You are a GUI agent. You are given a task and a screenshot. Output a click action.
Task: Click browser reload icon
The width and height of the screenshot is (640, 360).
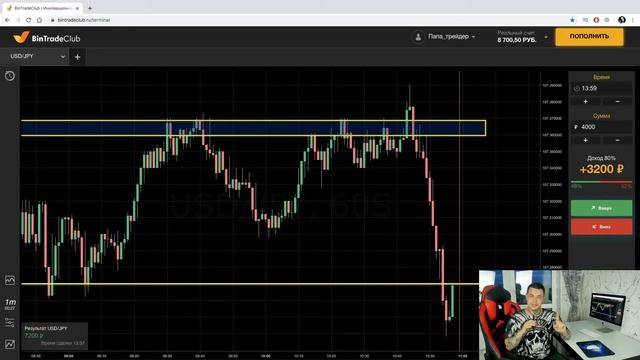point(28,20)
